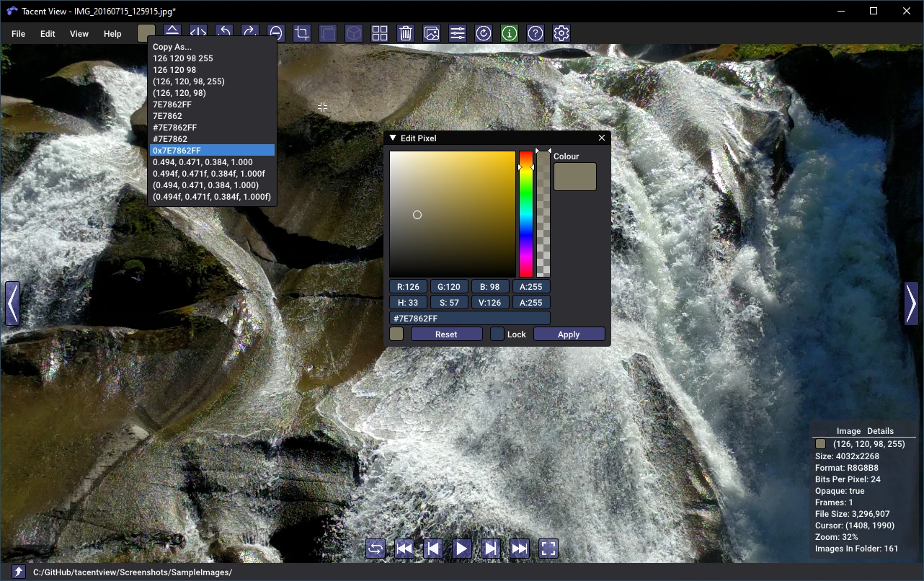
Task: Enable the Lock checkbox in Edit Pixel
Action: pos(497,334)
